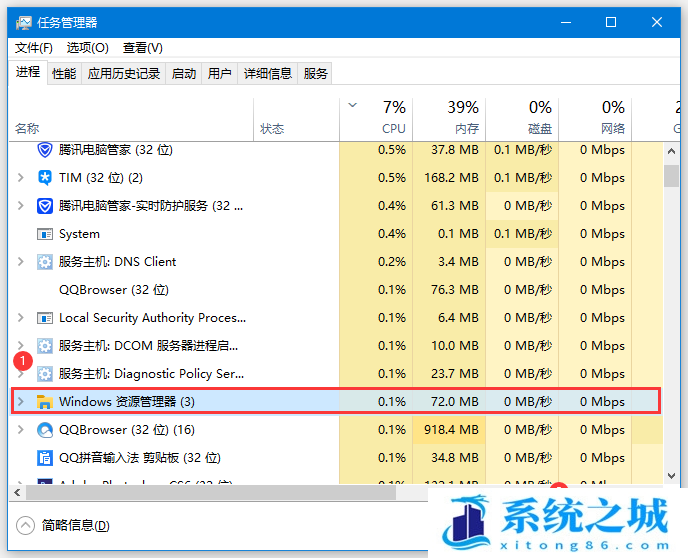
Task: Click the QQ拼音输入法 剪贴板 icon
Action: coord(44,458)
